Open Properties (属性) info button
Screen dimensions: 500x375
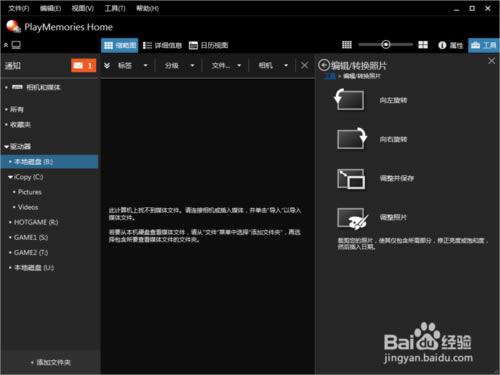[451, 45]
